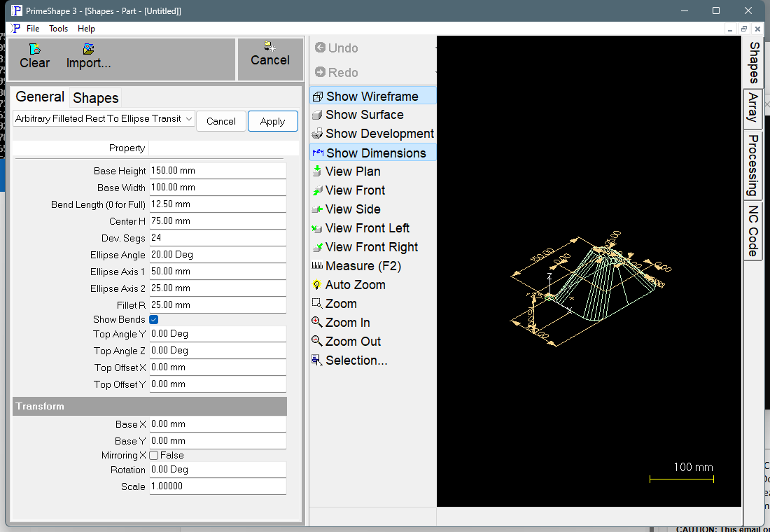Click the Top Angle Z field
Viewport: 770px width, 532px height.
click(x=218, y=351)
